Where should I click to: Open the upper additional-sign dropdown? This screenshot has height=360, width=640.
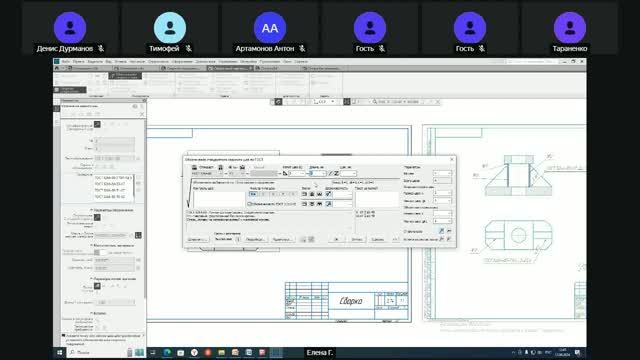(342, 195)
